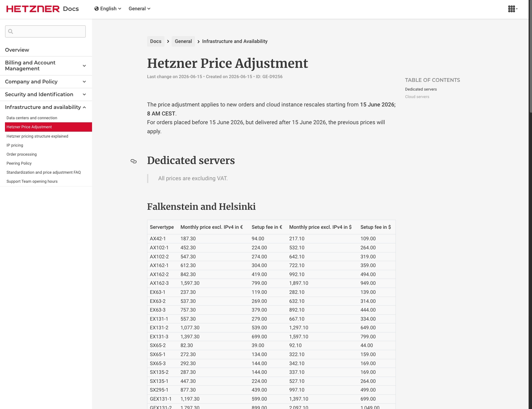The width and height of the screenshot is (532, 409).
Task: Click the 44.00 dollar setup fee
Action: pos(367,346)
